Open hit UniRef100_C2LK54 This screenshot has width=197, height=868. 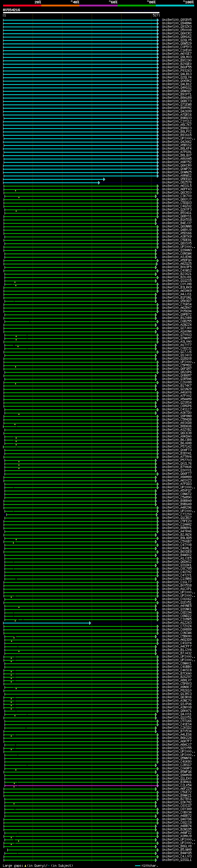point(177,786)
